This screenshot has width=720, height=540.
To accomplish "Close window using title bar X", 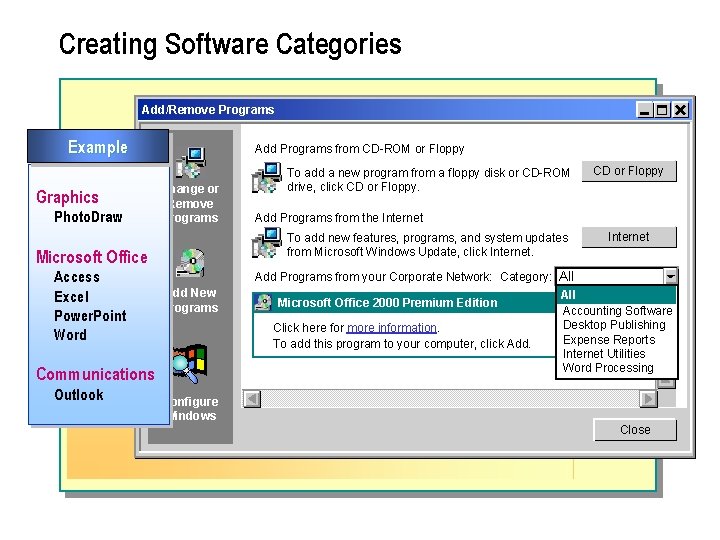I will (681, 110).
